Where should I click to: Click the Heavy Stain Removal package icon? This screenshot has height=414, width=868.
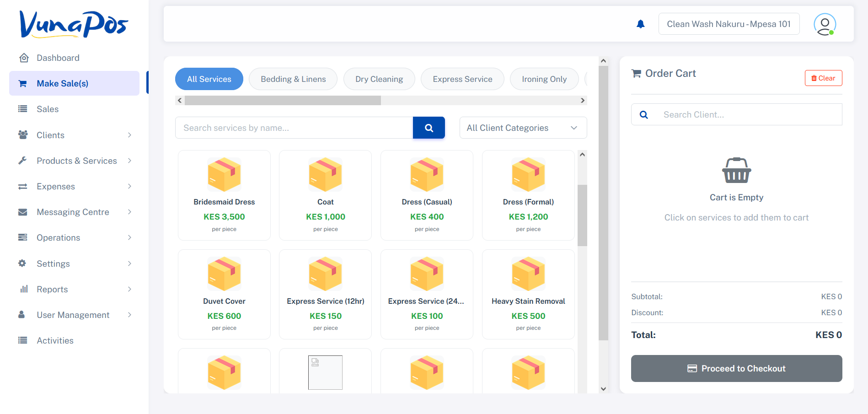pyautogui.click(x=528, y=274)
